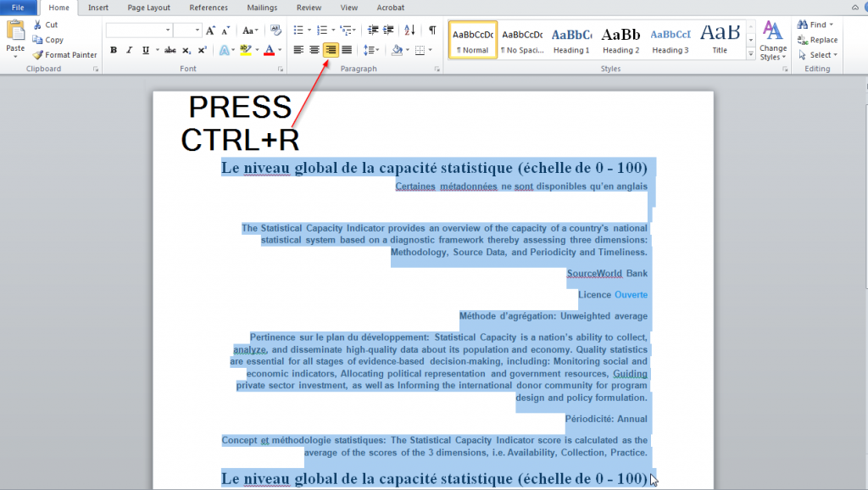Open the Clipboard pane launcher
The width and height of the screenshot is (868, 490).
click(x=96, y=70)
